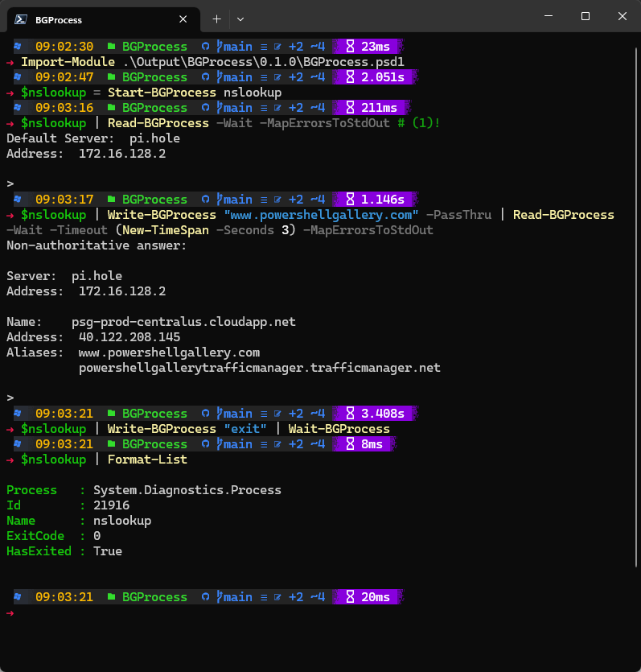This screenshot has height=672, width=641.
Task: Click the hourglass icon next to 23ms
Action: coord(351,47)
